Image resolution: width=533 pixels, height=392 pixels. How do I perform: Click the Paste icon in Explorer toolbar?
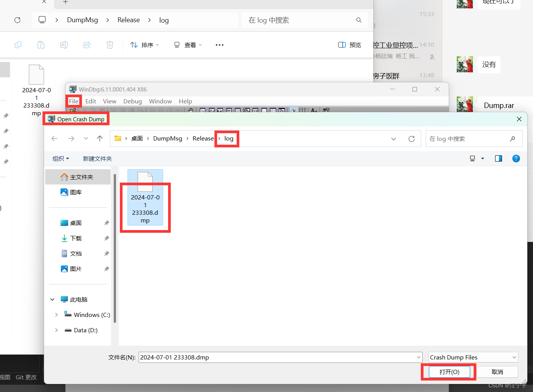pyautogui.click(x=41, y=45)
